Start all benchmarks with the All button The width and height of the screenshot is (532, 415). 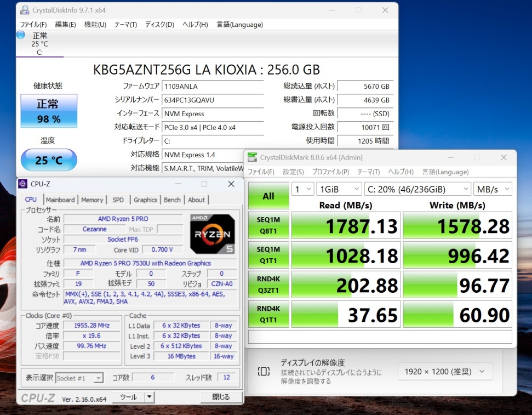pos(268,196)
